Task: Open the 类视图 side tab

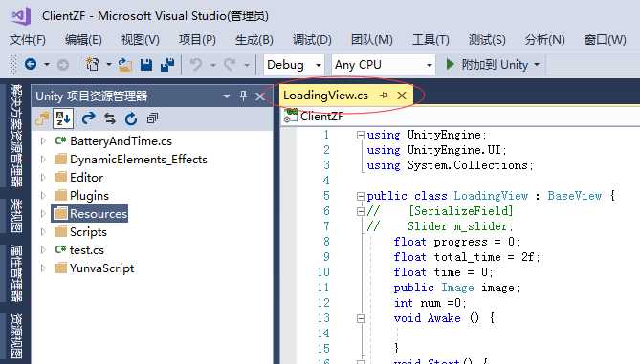Action: (x=16, y=216)
